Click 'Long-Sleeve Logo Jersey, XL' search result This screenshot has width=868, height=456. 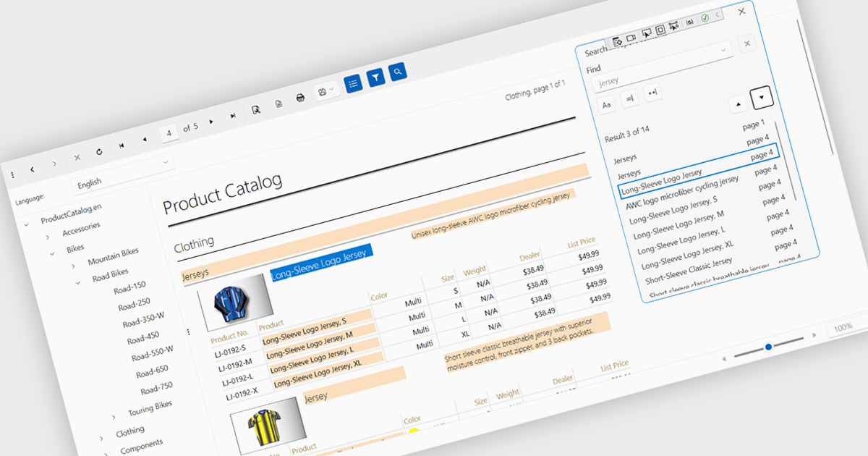[686, 257]
